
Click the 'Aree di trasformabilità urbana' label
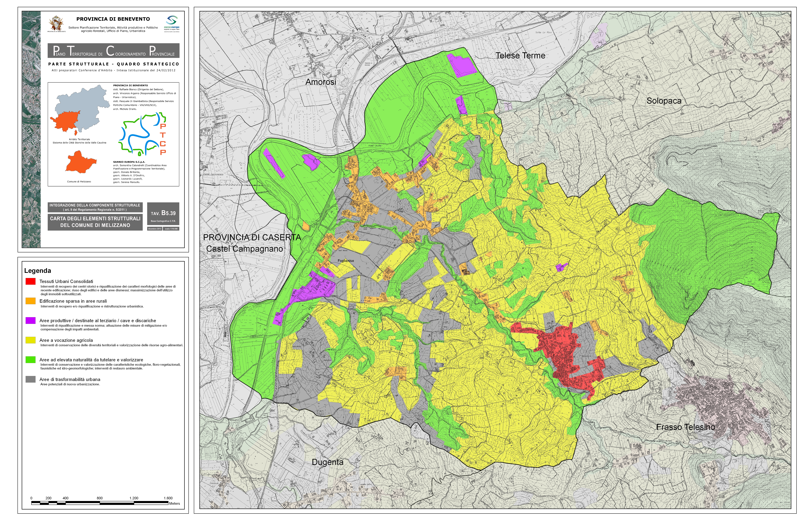[70, 380]
